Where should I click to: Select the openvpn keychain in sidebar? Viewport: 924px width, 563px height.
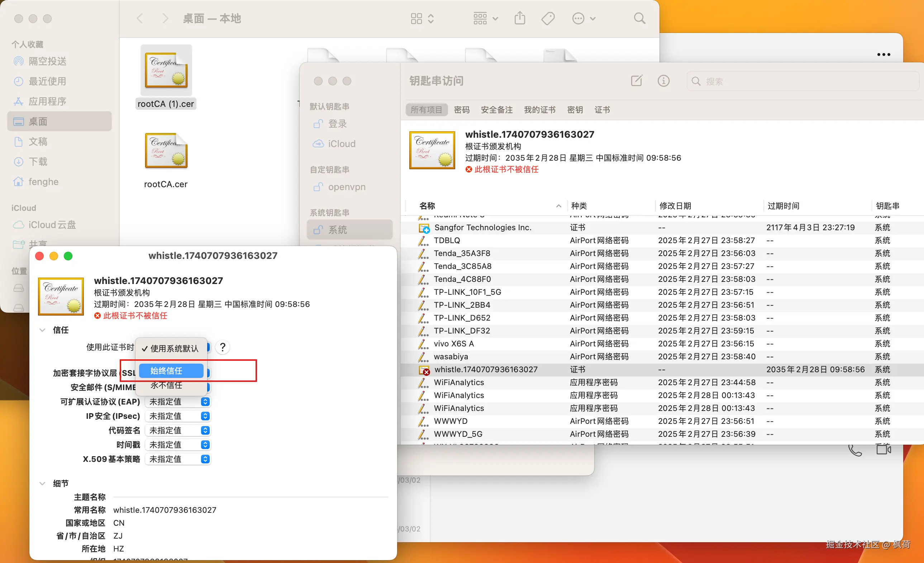tap(346, 187)
